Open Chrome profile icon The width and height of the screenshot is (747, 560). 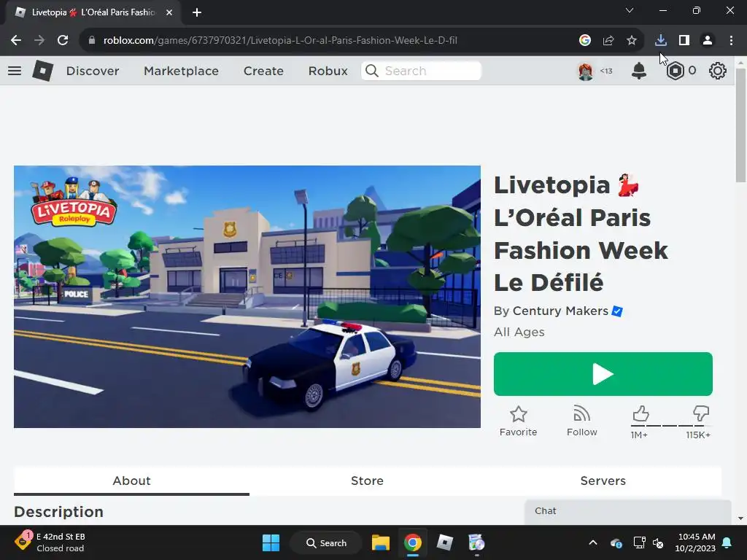tap(708, 41)
